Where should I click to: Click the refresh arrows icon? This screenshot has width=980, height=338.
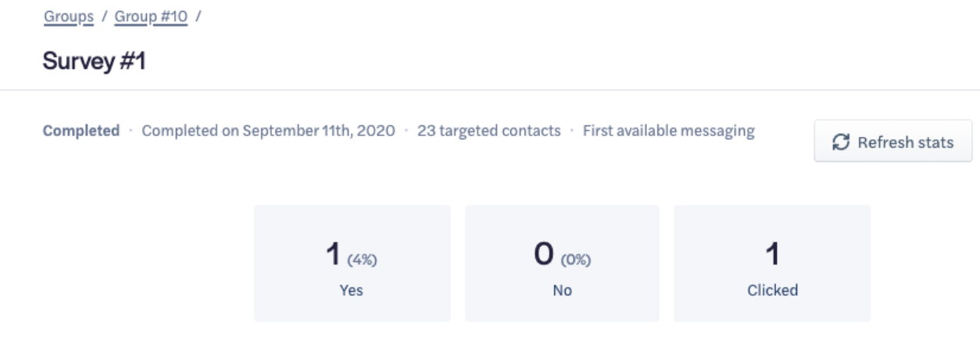(841, 142)
